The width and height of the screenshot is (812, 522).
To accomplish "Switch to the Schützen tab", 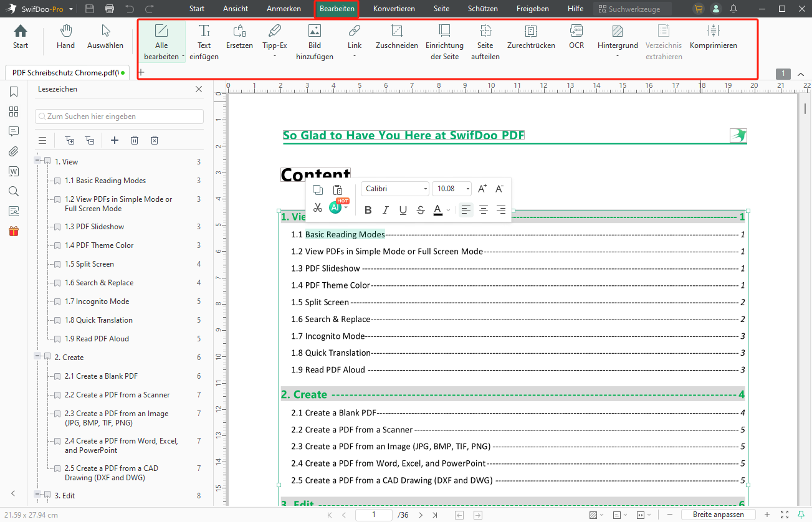I will click(483, 9).
